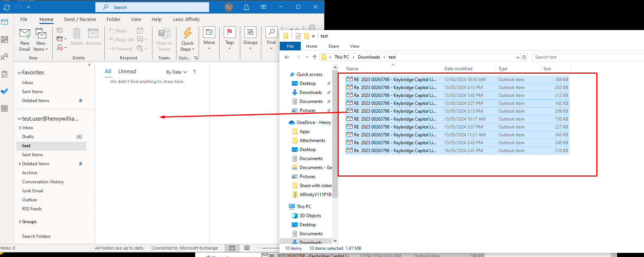Open the Share tab in Explorer

[x=333, y=46]
